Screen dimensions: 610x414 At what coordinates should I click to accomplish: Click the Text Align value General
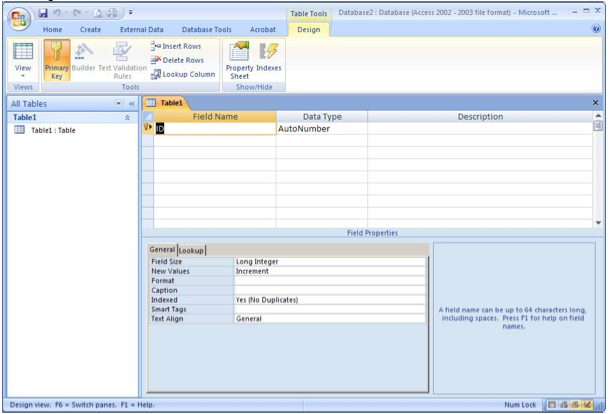coord(330,319)
